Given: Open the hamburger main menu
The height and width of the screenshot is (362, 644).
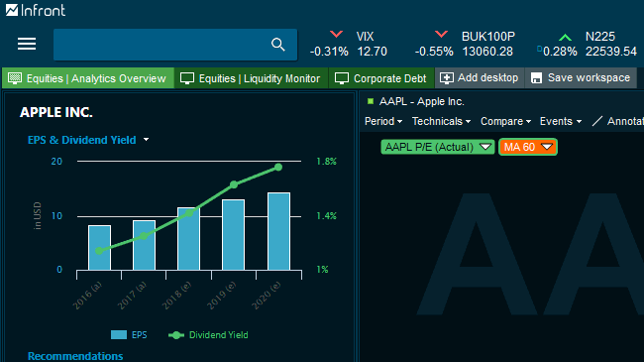Looking at the screenshot, I should tap(27, 44).
